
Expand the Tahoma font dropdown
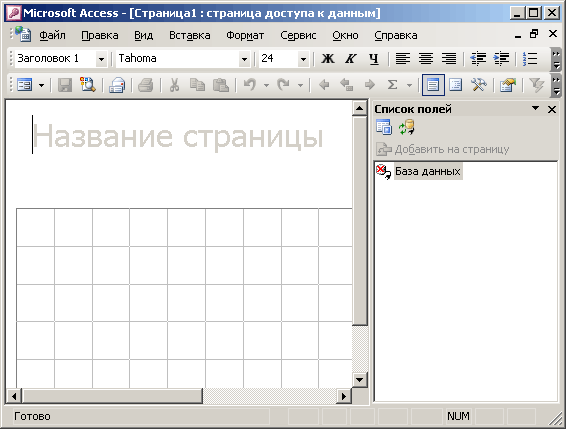[x=244, y=59]
